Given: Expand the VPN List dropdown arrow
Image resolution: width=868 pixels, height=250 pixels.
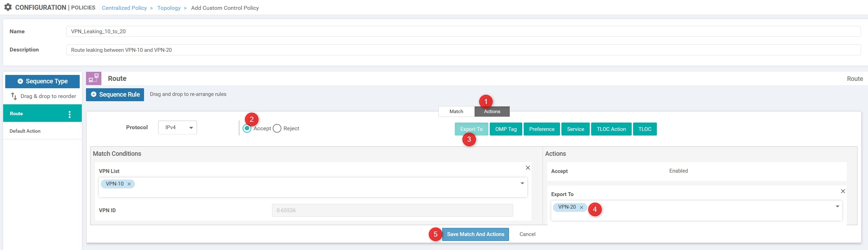Looking at the screenshot, I should click(x=522, y=183).
